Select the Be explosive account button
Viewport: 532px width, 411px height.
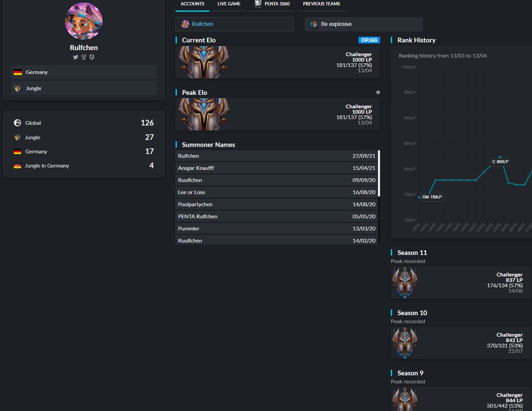click(x=364, y=24)
